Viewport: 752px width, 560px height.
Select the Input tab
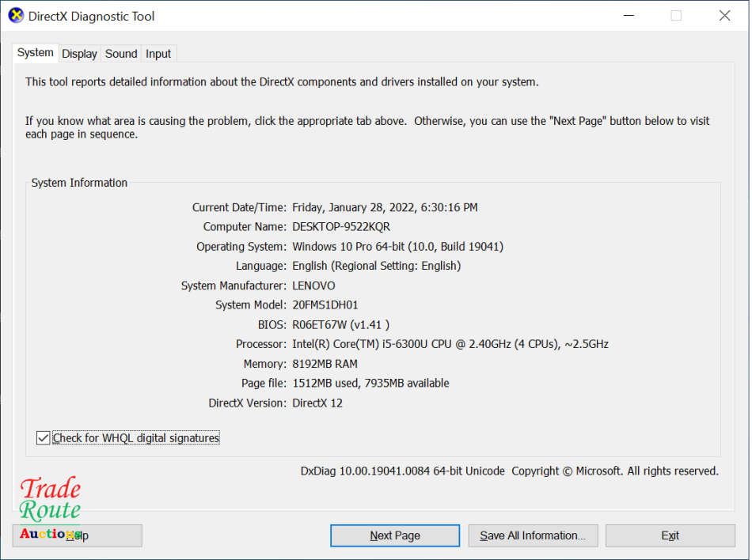[158, 53]
